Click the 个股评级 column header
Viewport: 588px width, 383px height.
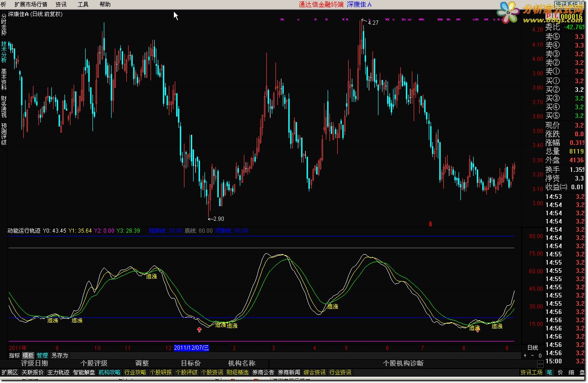click(94, 363)
